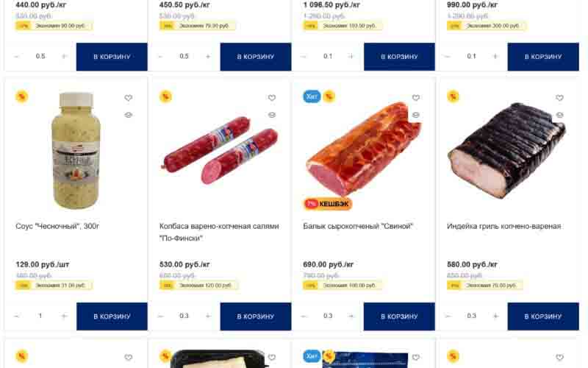
Task: Edit quantity field of Балык showing 0.3
Action: (328, 316)
